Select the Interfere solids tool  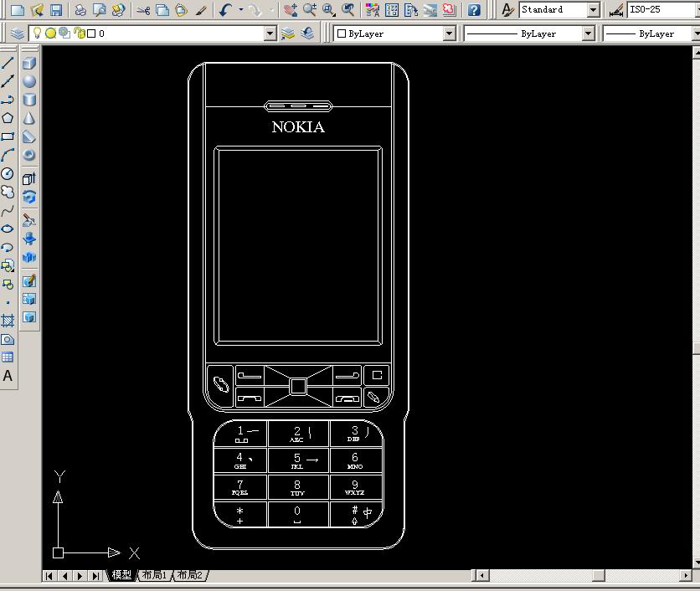click(x=29, y=257)
